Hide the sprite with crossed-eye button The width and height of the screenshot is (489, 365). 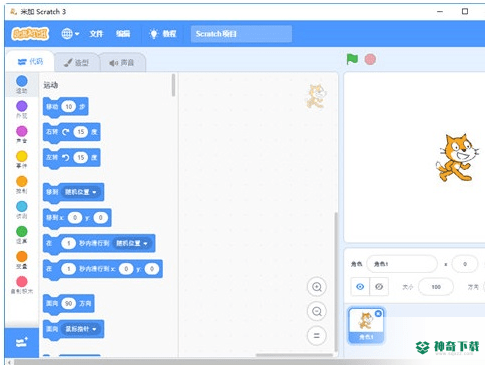click(x=379, y=287)
